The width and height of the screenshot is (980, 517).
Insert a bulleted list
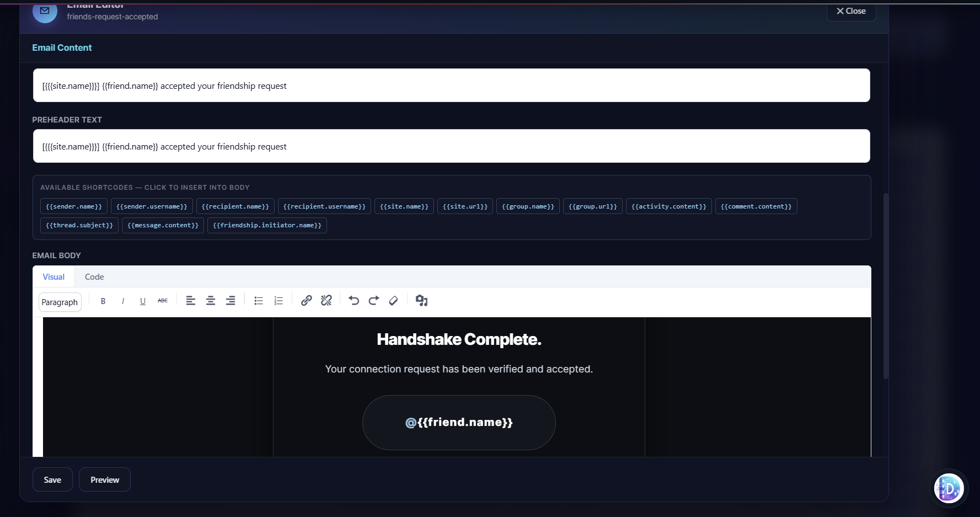pyautogui.click(x=259, y=301)
